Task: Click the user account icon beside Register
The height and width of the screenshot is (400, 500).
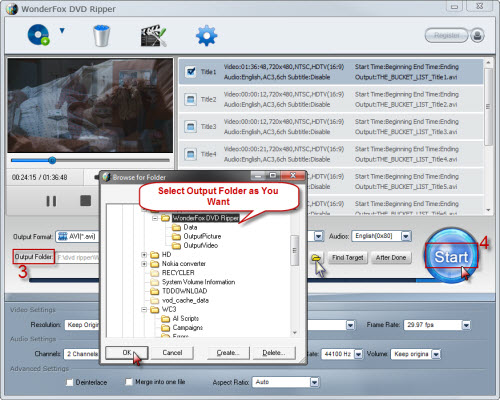Action: [477, 35]
